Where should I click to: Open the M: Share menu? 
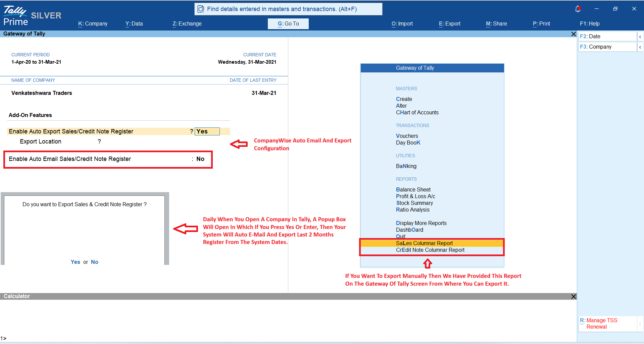(x=496, y=23)
